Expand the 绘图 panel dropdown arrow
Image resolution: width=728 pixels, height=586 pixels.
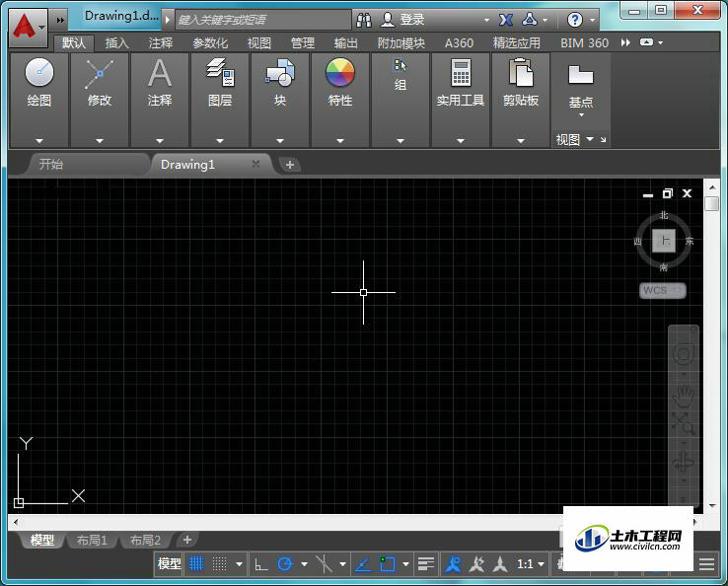tap(39, 140)
